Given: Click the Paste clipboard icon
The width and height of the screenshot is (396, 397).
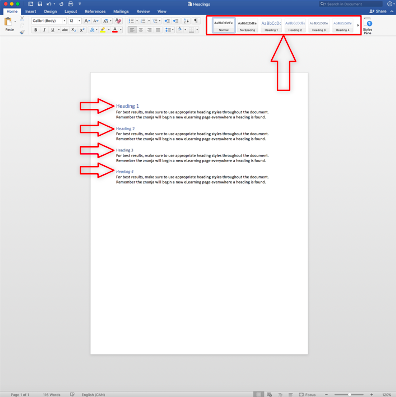Looking at the screenshot, I should (x=8, y=22).
